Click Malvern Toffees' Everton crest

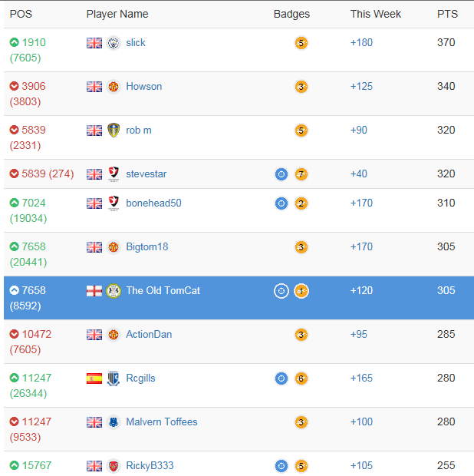tap(114, 422)
